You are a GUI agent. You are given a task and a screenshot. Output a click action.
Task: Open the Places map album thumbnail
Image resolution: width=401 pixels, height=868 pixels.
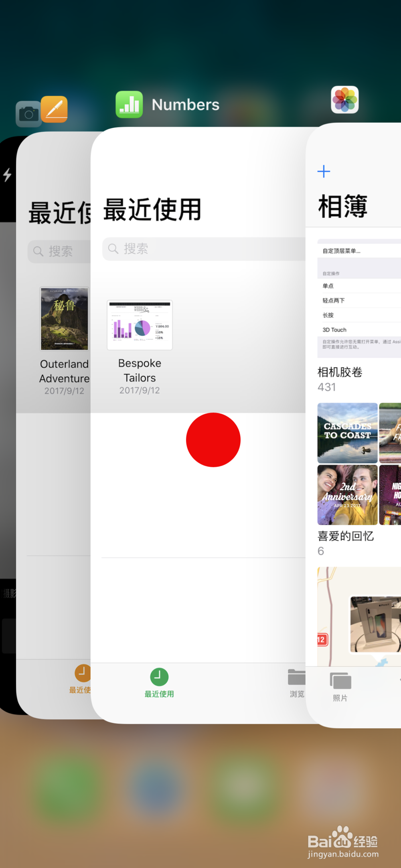coord(359,617)
